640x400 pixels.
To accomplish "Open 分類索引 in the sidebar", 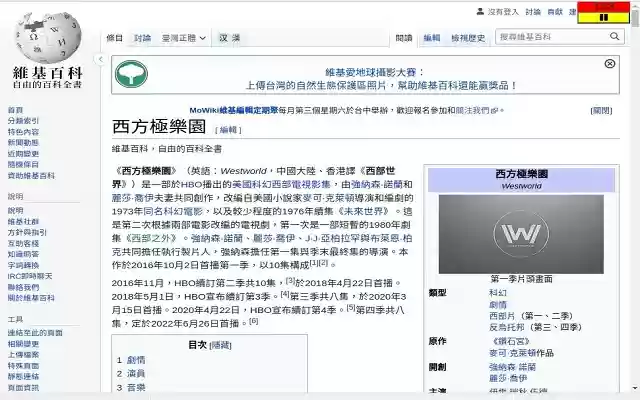I will [23, 121].
